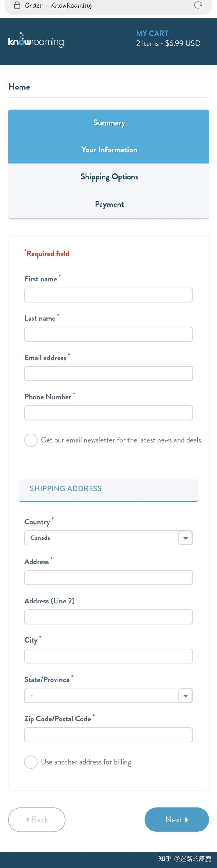The height and width of the screenshot is (868, 217).
Task: Open the Country dropdown showing Canada
Action: 108,538
